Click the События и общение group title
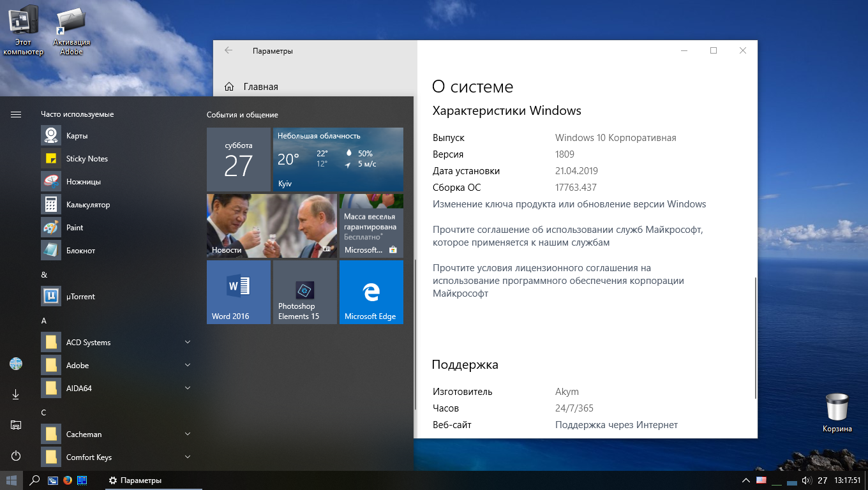This screenshot has height=490, width=868. [x=243, y=115]
